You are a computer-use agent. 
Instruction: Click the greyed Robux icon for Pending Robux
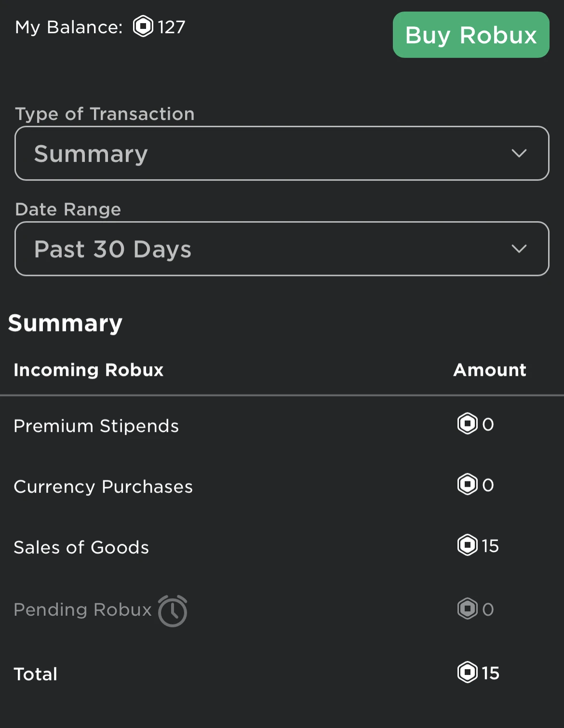click(467, 609)
